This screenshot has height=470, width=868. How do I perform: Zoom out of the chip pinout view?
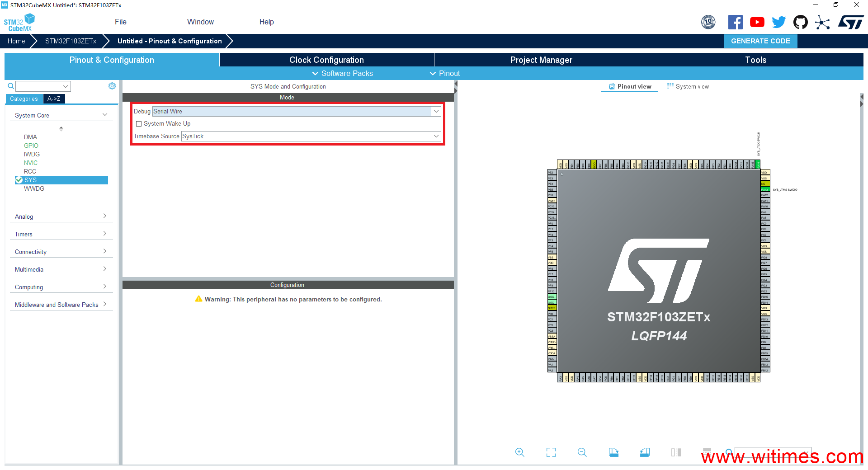click(582, 452)
